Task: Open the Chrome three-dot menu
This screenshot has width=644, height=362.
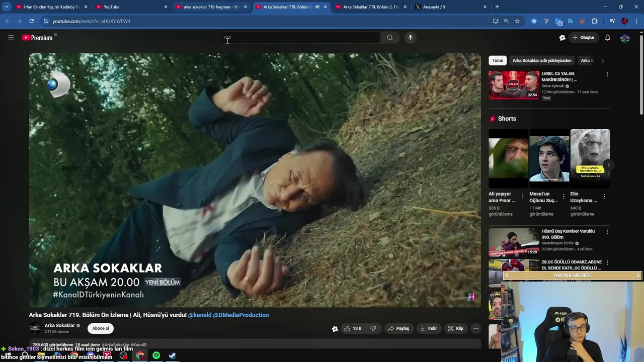Action: [x=637, y=21]
